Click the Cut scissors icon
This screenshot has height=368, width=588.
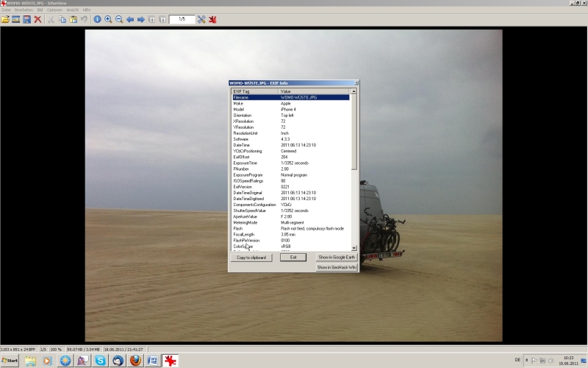click(x=51, y=19)
